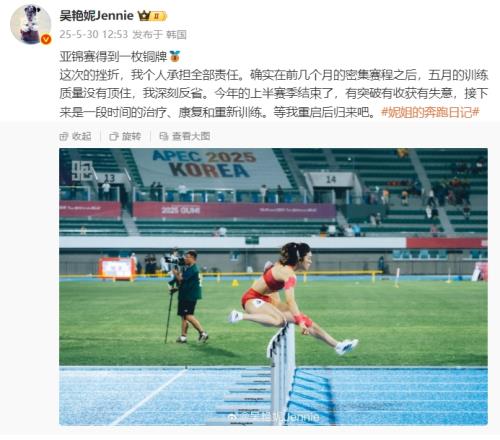The height and width of the screenshot is (440, 500).
Task: Click the Weibo watermark on photo
Action: pos(273,417)
